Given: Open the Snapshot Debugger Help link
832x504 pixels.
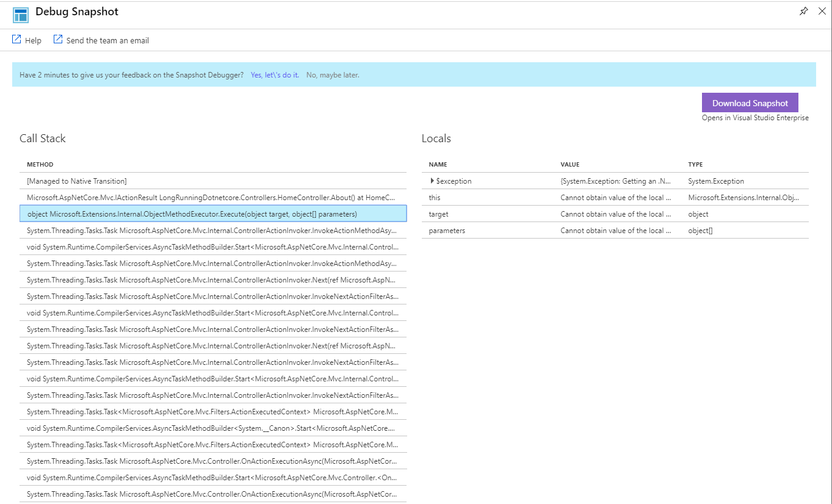Looking at the screenshot, I should tap(33, 40).
